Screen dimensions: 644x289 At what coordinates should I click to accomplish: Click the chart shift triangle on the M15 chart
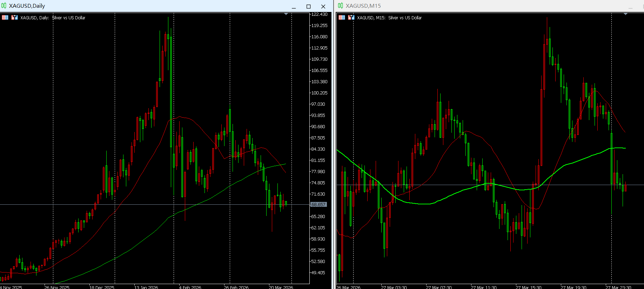tap(625, 14)
